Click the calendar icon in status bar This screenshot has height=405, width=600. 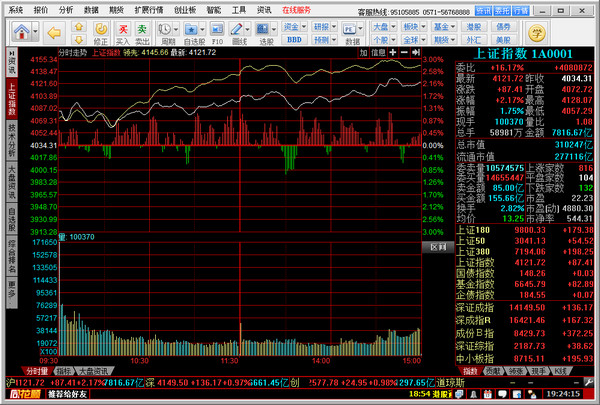[488, 394]
